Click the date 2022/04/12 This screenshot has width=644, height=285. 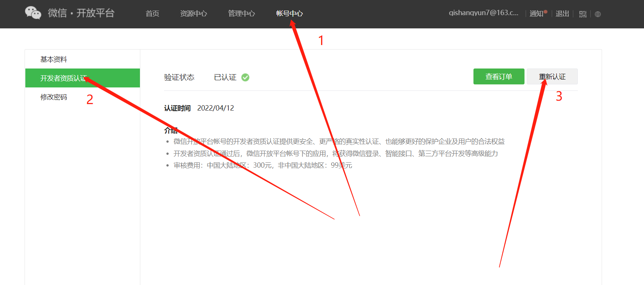216,108
